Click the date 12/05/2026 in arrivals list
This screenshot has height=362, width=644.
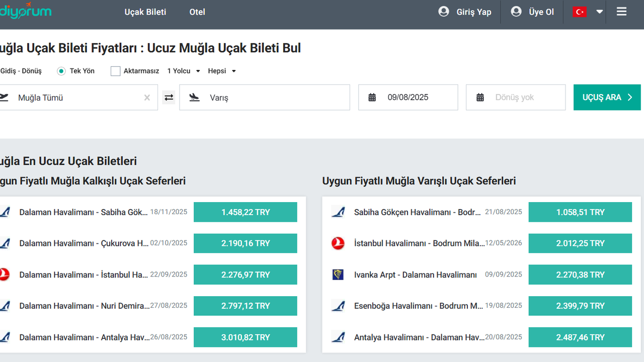504,243
